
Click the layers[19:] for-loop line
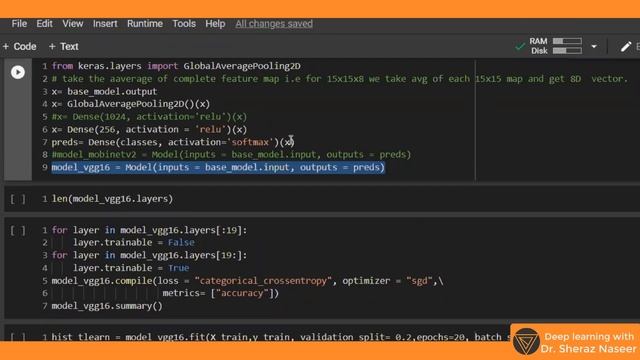click(x=149, y=255)
